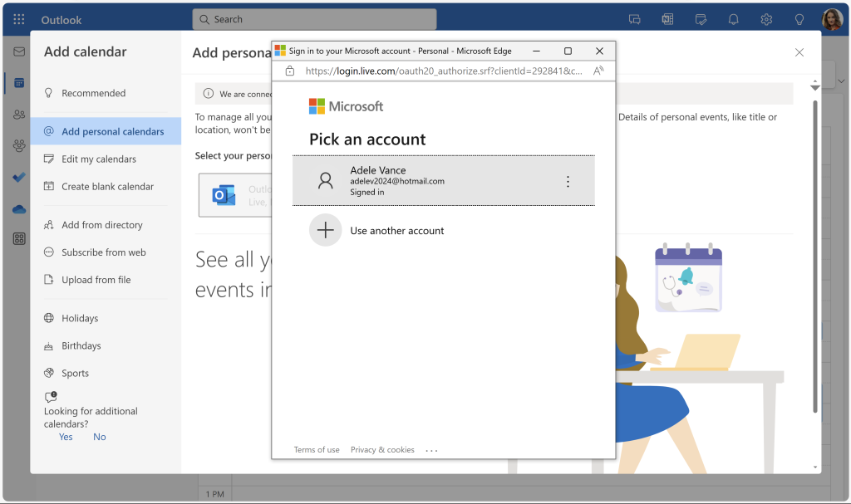
Task: Open the notifications bell
Action: pyautogui.click(x=733, y=20)
